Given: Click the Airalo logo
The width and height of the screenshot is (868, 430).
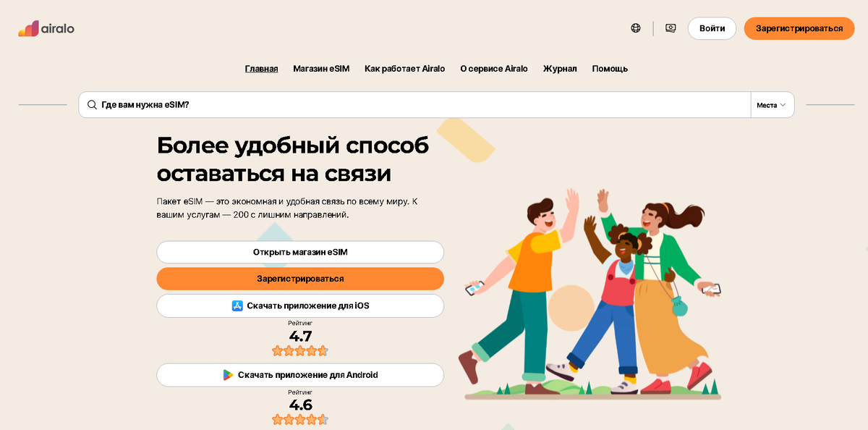Looking at the screenshot, I should click(46, 28).
